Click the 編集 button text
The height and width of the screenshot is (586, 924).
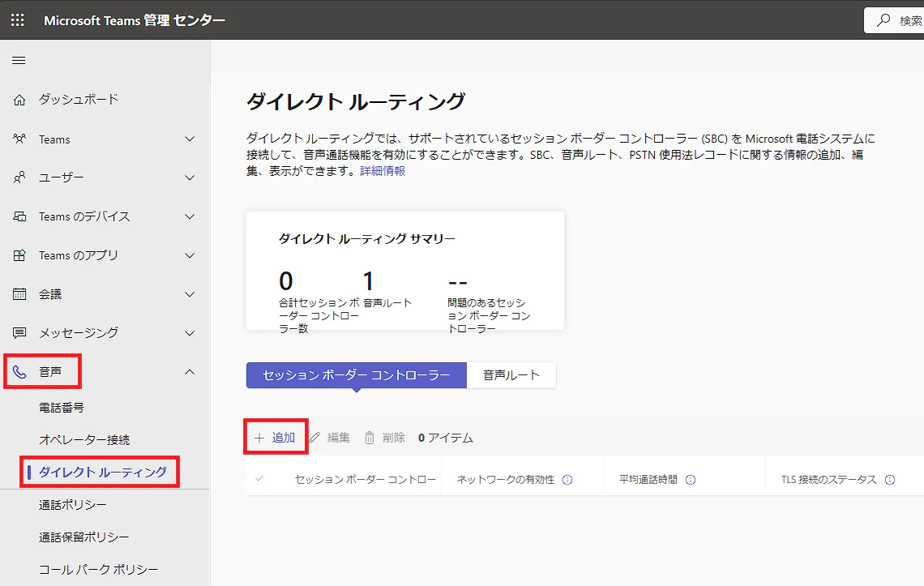[x=338, y=438]
